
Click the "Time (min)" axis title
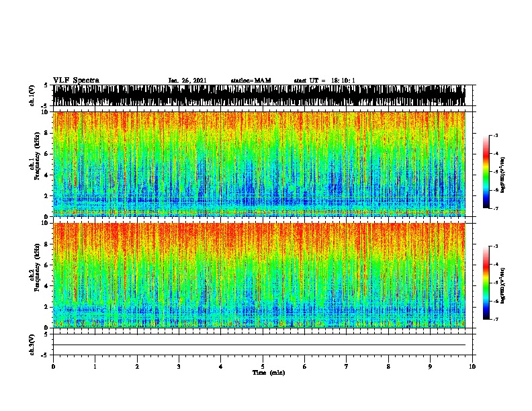click(269, 373)
